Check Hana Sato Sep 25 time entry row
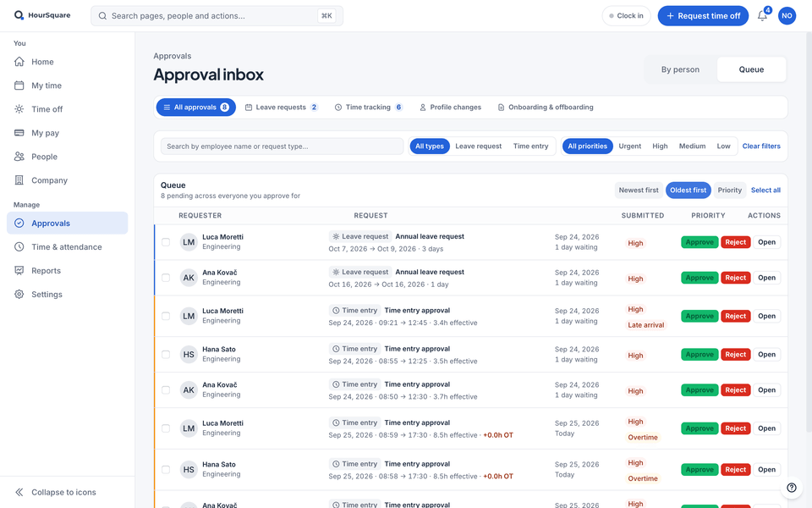The height and width of the screenshot is (508, 812). pos(166,470)
